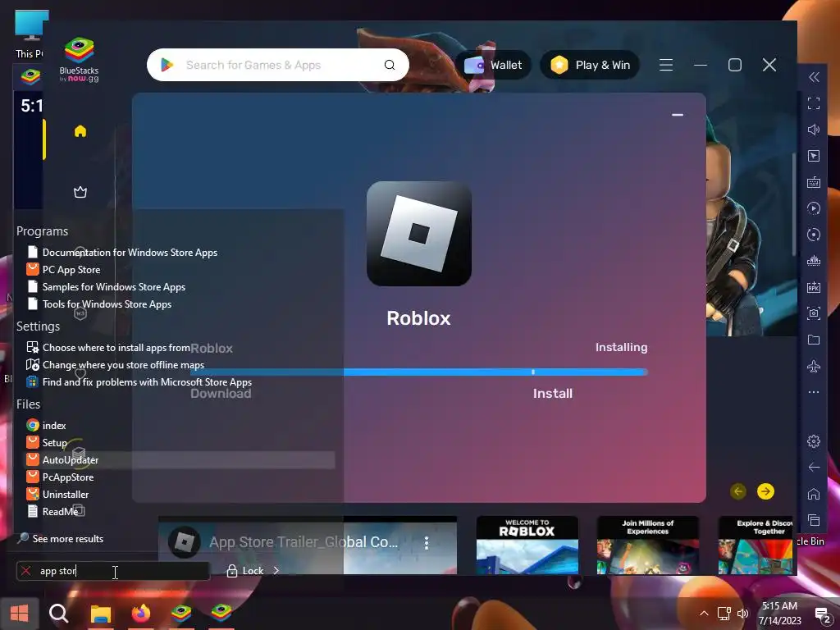Screen dimensions: 840x630
Task: Open the BlueStacks hamburger menu
Action: click(x=666, y=65)
